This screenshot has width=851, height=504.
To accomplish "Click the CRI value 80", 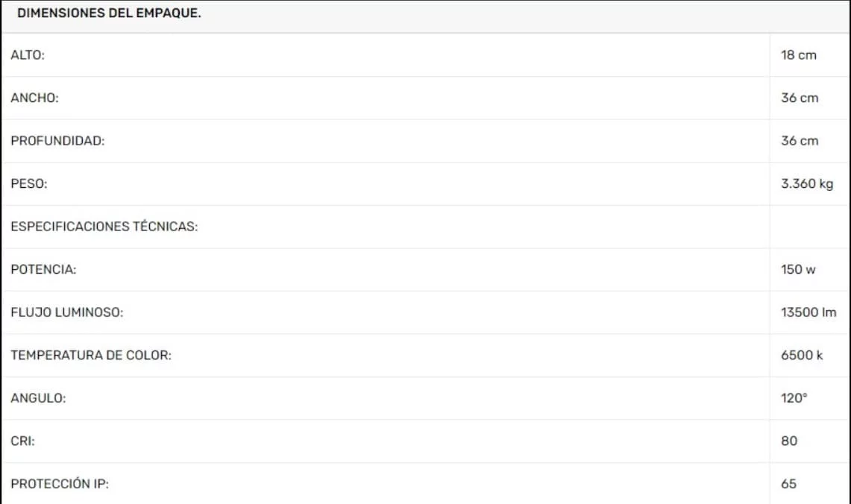I will [789, 441].
